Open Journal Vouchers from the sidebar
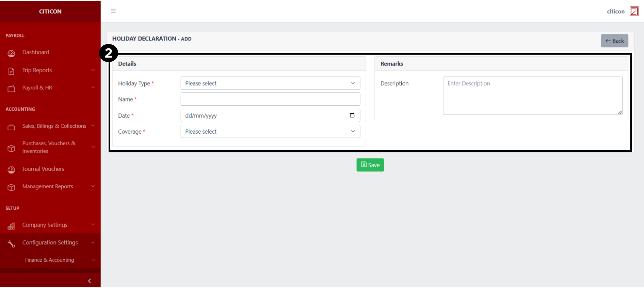 coord(43,169)
